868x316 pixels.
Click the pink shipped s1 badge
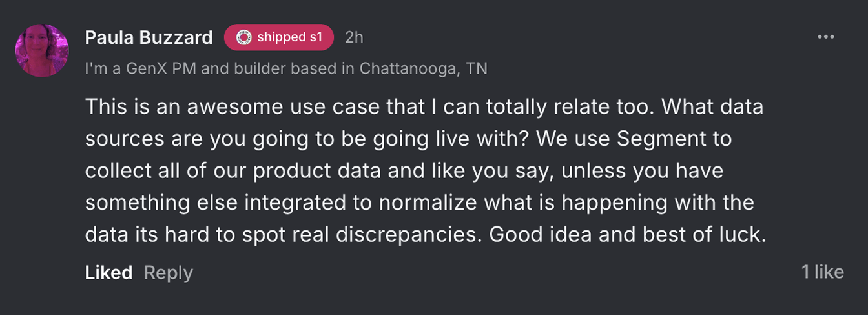[x=279, y=37]
